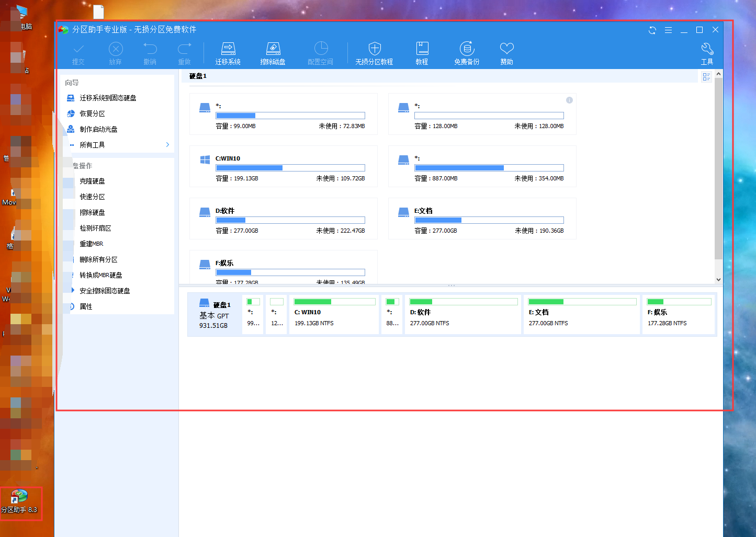Select the 12… partition in disk map
Screen dimensions: 756x537
coord(277,314)
